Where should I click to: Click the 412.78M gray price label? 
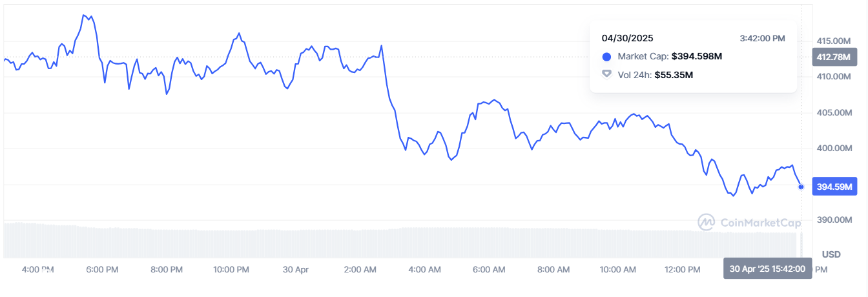tap(833, 57)
